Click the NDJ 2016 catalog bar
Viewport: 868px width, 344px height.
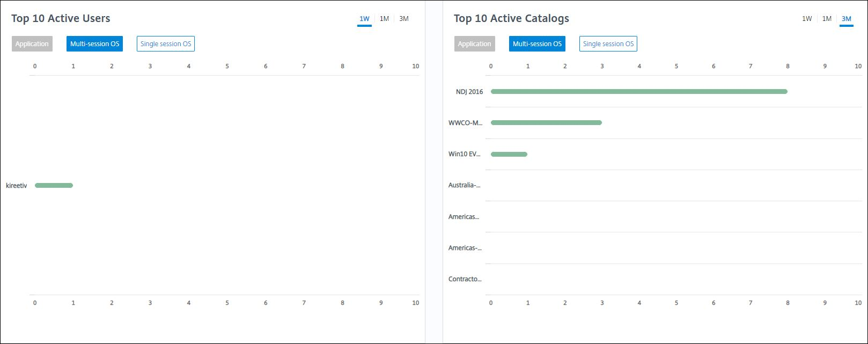[x=638, y=92]
